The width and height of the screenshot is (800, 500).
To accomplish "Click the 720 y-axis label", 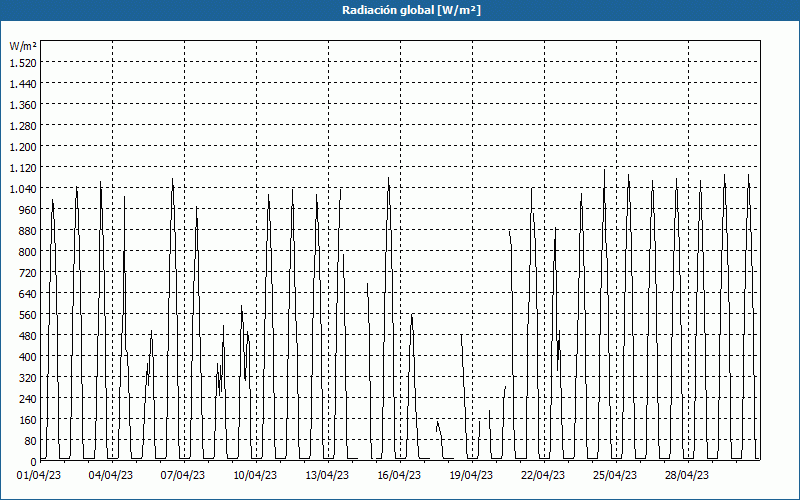I will coord(28,273).
